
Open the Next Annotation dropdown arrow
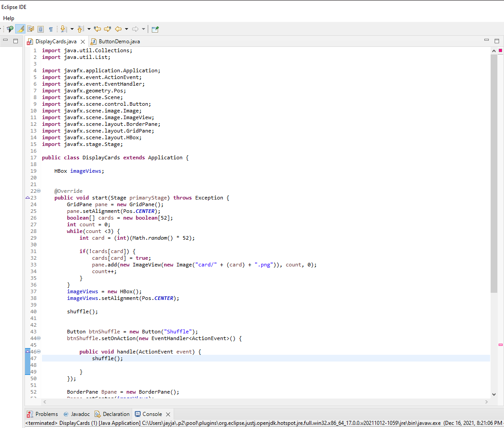pos(72,29)
